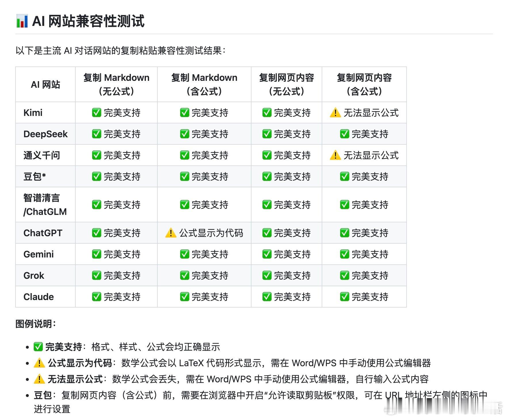
Task: Click Grok's check icon under 复制 Markdown（无公式）
Action: (97, 275)
